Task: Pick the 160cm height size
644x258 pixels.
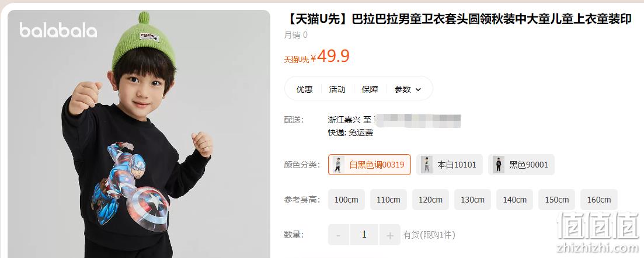Action: (599, 200)
